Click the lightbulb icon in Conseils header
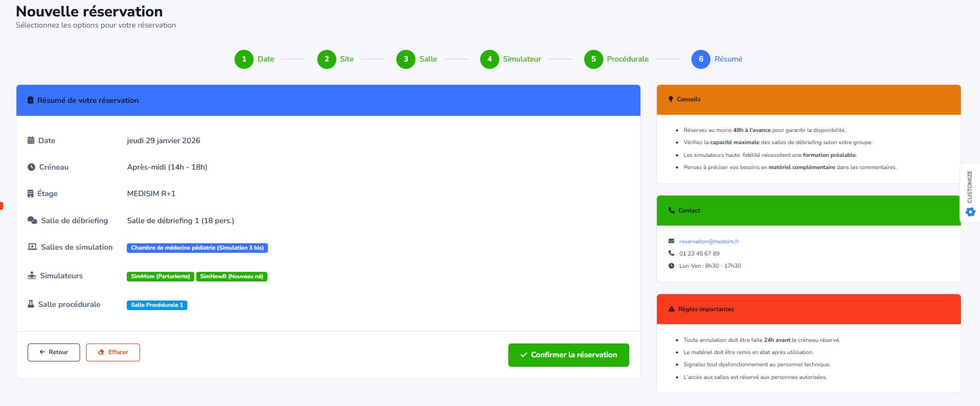 pos(671,99)
